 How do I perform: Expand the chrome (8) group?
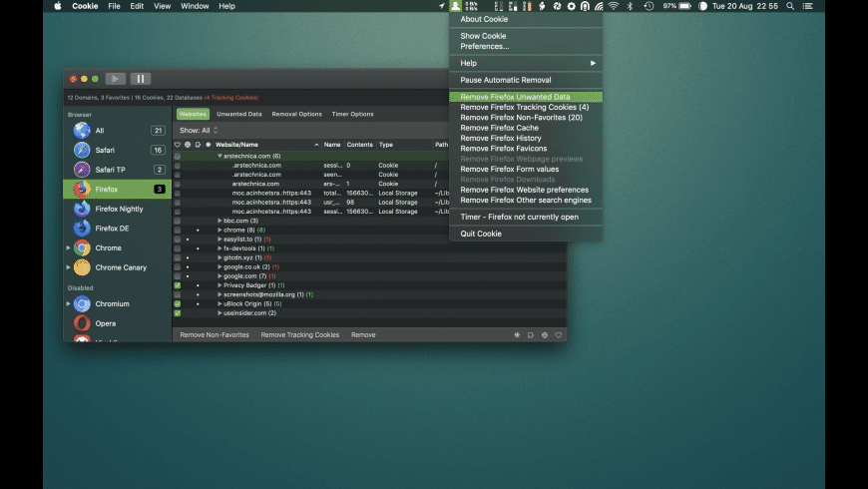click(219, 230)
